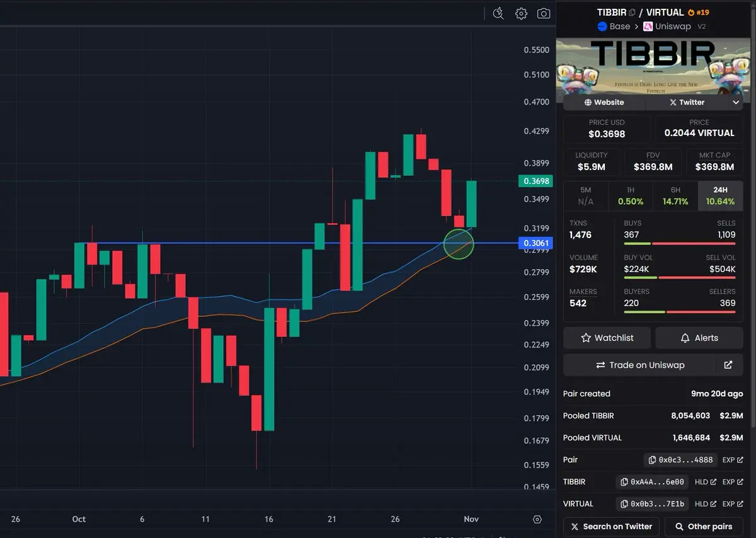Screen dimensions: 756x538
Task: Select the 6H timeframe tab
Action: tap(675, 196)
